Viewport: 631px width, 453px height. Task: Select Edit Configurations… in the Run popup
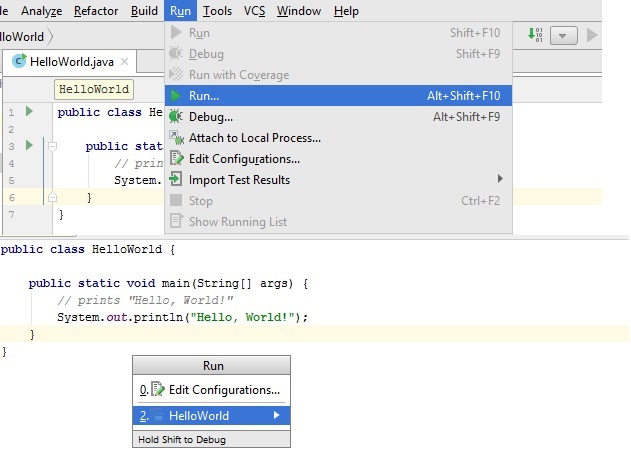224,390
